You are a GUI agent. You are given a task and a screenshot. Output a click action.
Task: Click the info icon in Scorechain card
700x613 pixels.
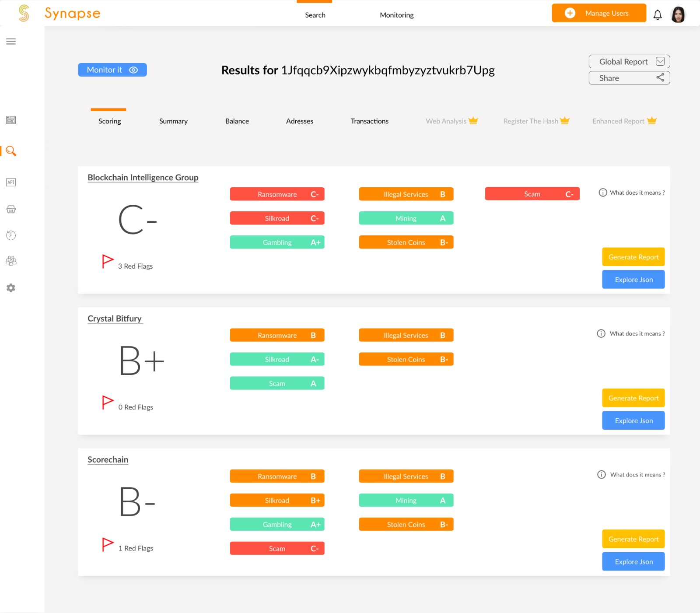click(x=602, y=474)
